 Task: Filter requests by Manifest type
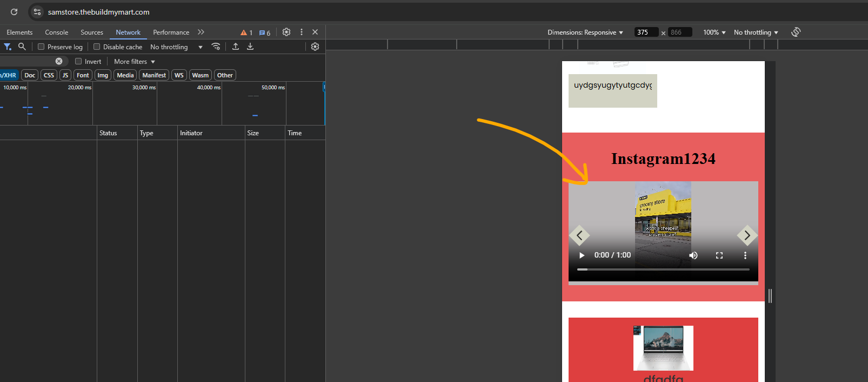tap(154, 75)
